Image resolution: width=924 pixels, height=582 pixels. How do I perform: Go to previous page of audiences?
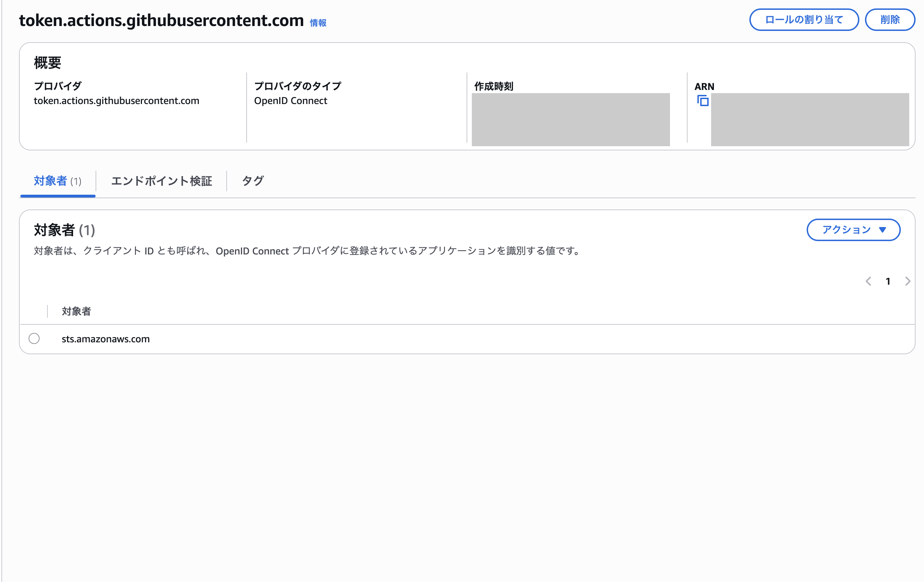tap(868, 282)
